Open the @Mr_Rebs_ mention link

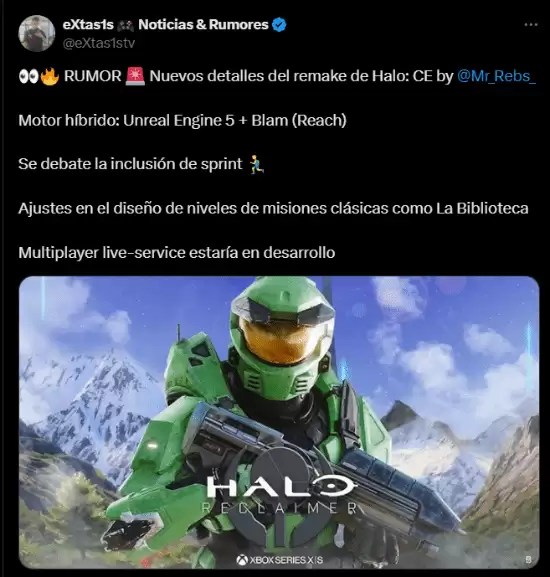point(496,76)
